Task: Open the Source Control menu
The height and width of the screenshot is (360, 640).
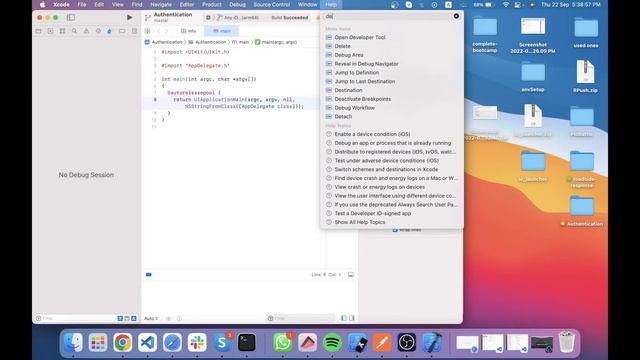Action: pyautogui.click(x=271, y=4)
